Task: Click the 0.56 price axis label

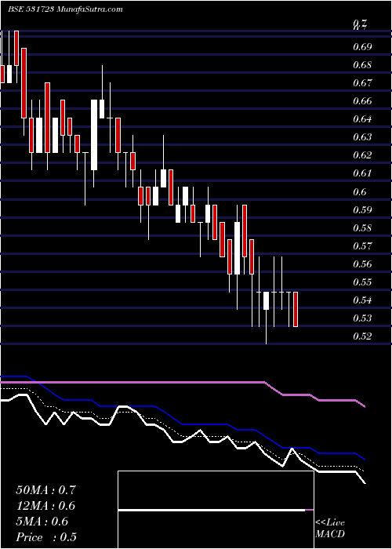Action: coord(362,264)
